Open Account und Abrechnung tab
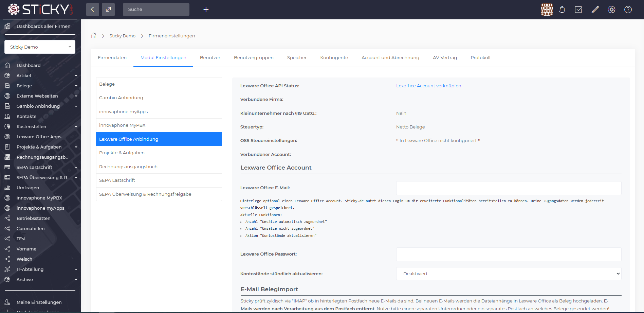Screen dimensions: 644x313 coord(390,57)
